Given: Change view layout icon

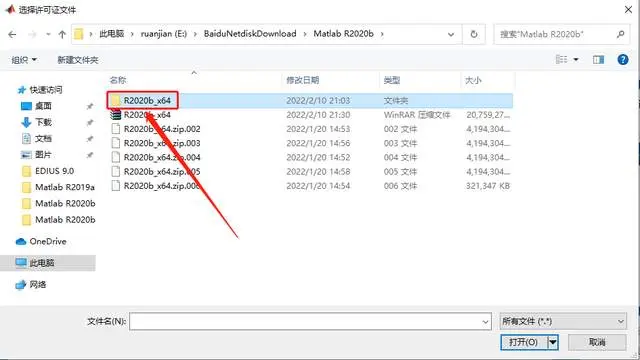Looking at the screenshot, I should 562,60.
